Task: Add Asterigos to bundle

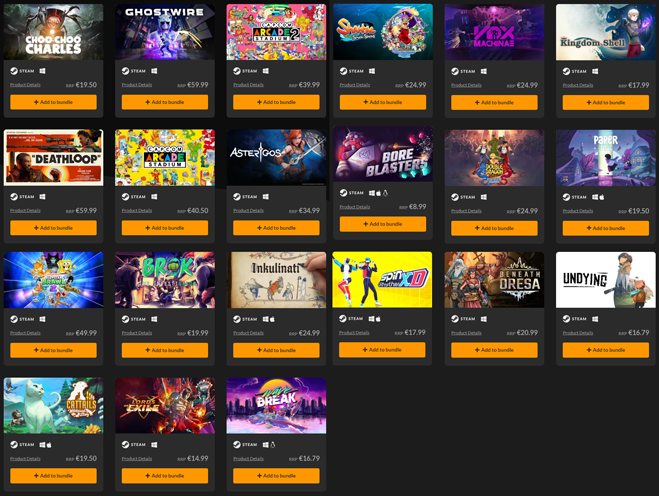Action: pos(276,228)
